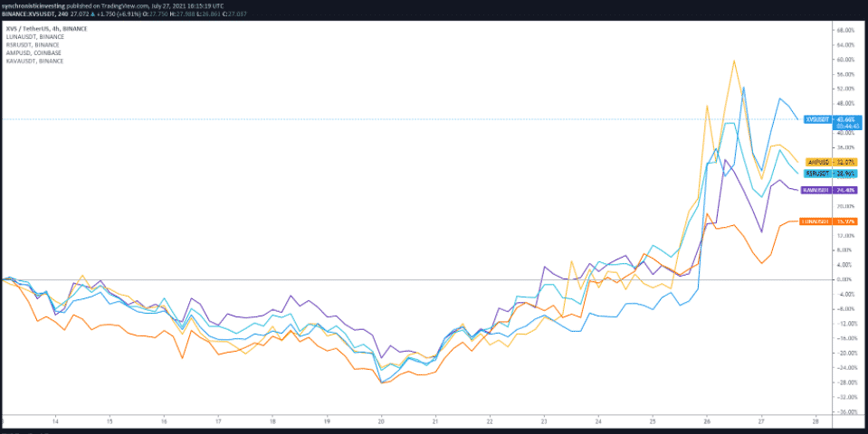The image size is (868, 434).
Task: Click the highest peak of yellow AMPUSD line
Action: coord(733,61)
